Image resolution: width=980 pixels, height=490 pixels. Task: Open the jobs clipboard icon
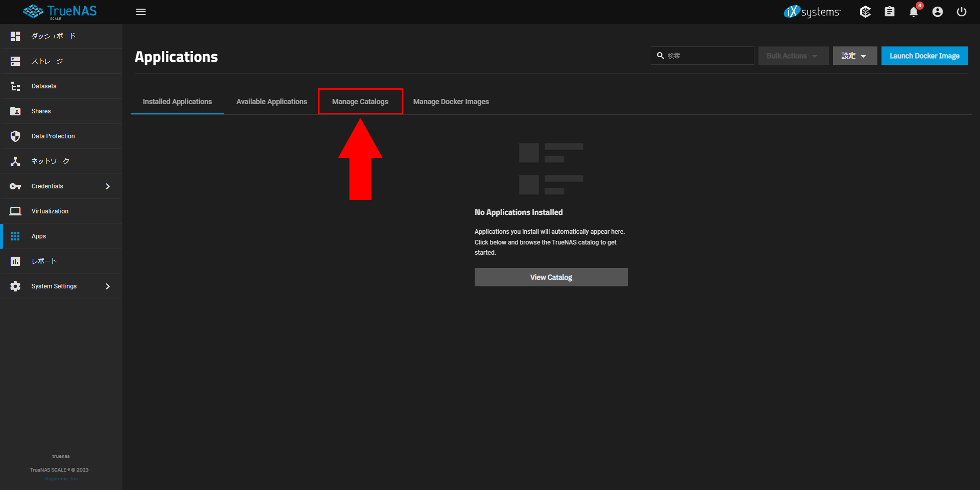[889, 12]
